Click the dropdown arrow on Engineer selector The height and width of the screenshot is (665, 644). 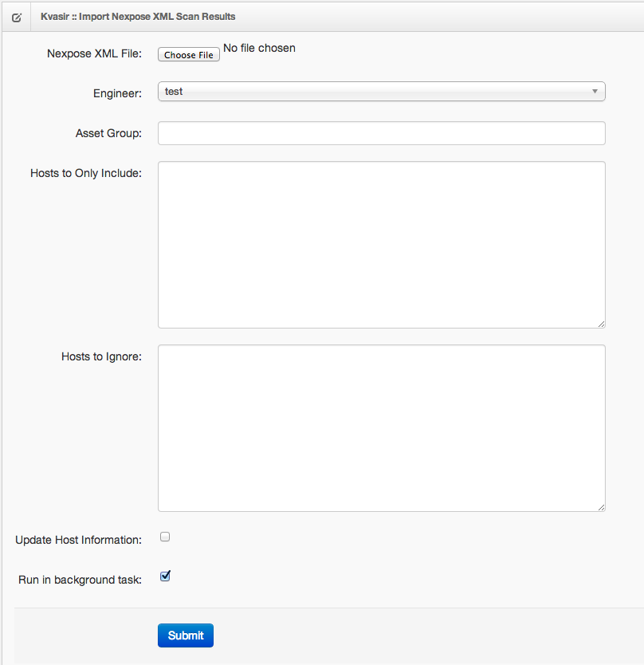click(595, 91)
